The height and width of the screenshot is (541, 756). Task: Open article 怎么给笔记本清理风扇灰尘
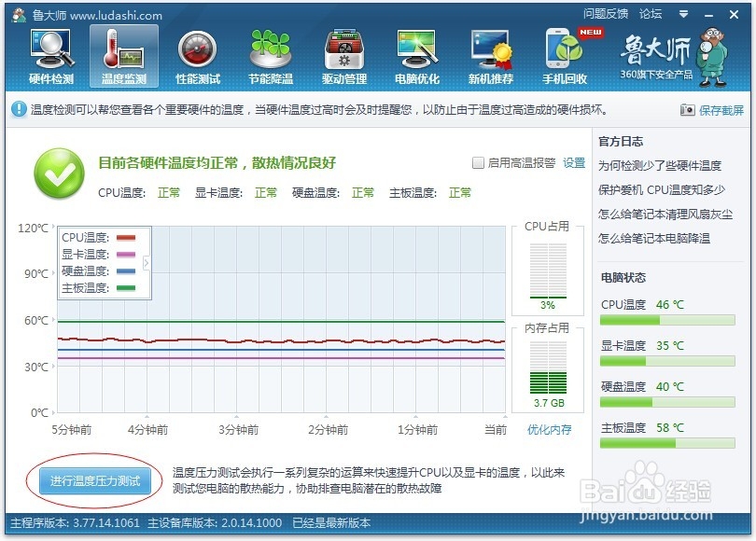[665, 214]
